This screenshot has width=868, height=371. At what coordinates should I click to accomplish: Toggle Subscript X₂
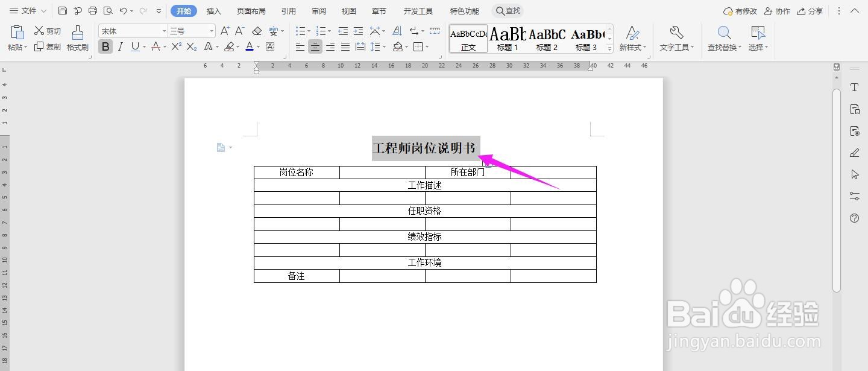(192, 46)
